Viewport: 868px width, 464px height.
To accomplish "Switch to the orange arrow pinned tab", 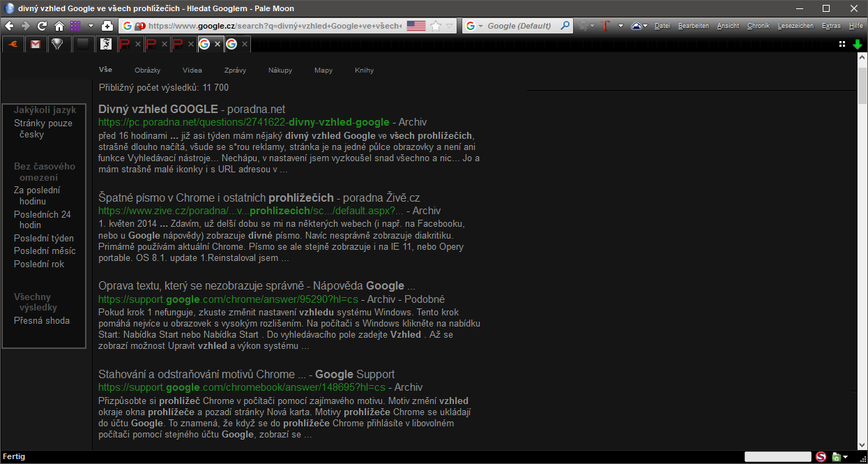I will click(13, 44).
